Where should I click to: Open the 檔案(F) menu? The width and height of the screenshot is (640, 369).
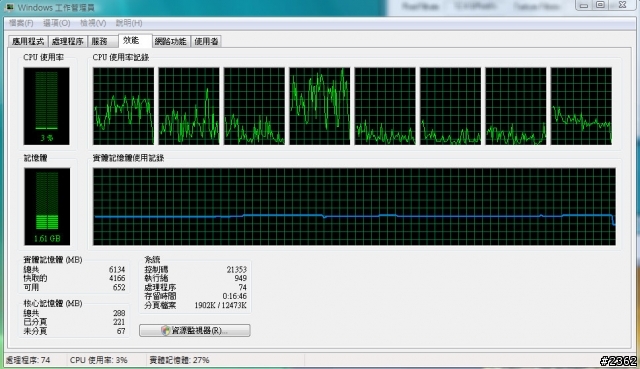coord(21,23)
